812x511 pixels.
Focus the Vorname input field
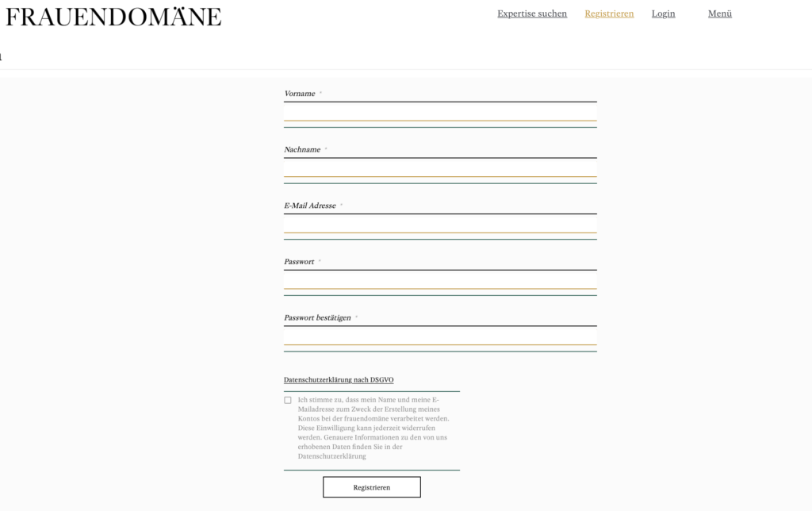[x=440, y=113]
